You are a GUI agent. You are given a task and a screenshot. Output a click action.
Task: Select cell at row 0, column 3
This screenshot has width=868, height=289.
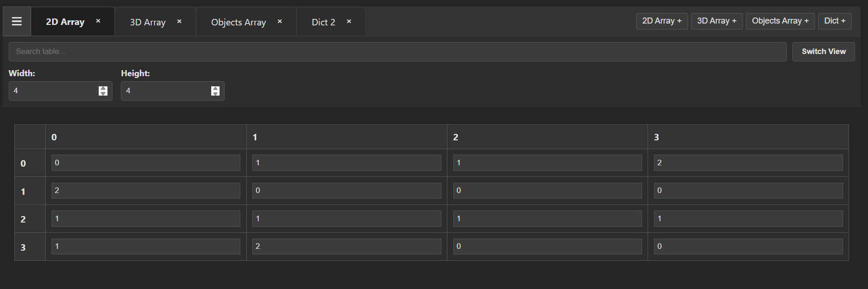(748, 163)
